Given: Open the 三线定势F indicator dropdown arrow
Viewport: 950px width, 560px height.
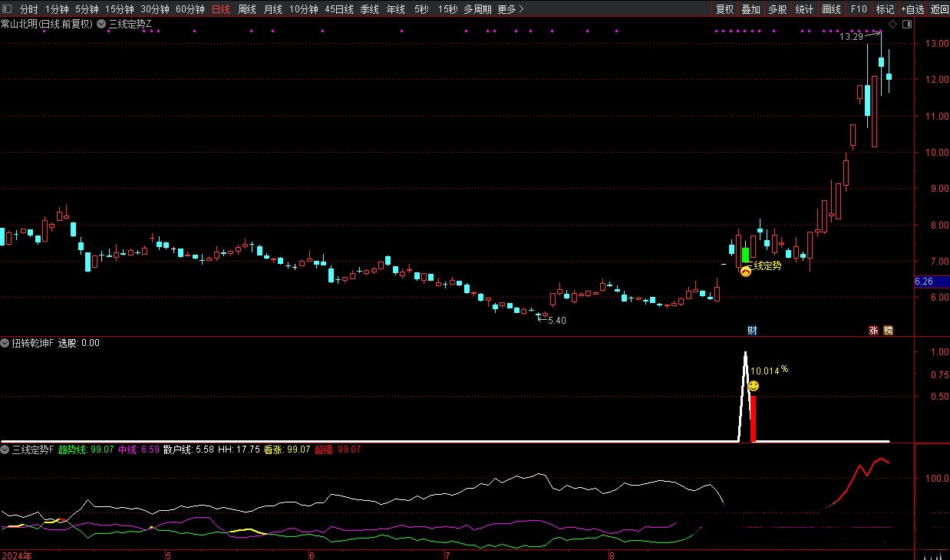Looking at the screenshot, I should point(5,450).
